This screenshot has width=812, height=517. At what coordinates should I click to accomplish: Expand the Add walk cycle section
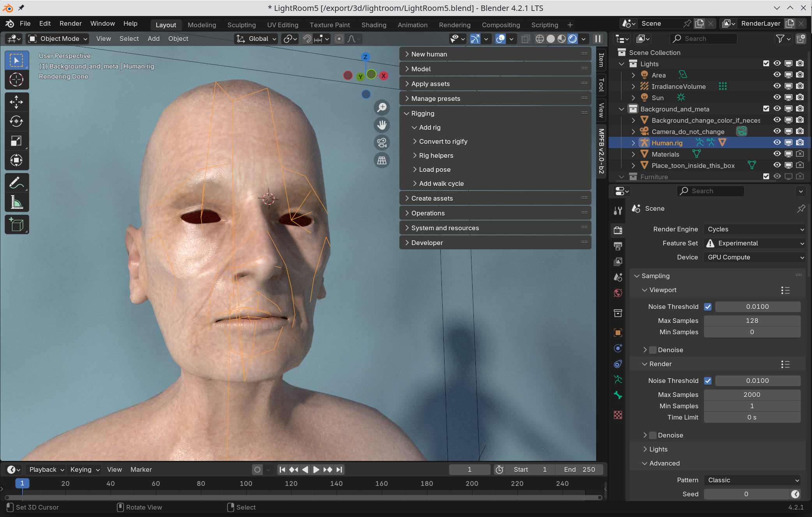(441, 184)
